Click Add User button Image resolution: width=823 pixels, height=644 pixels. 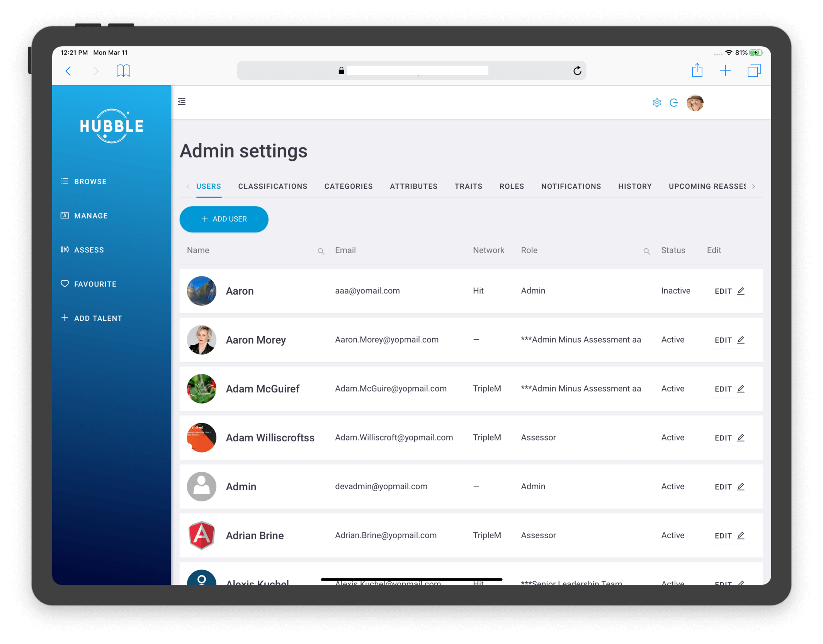click(224, 219)
